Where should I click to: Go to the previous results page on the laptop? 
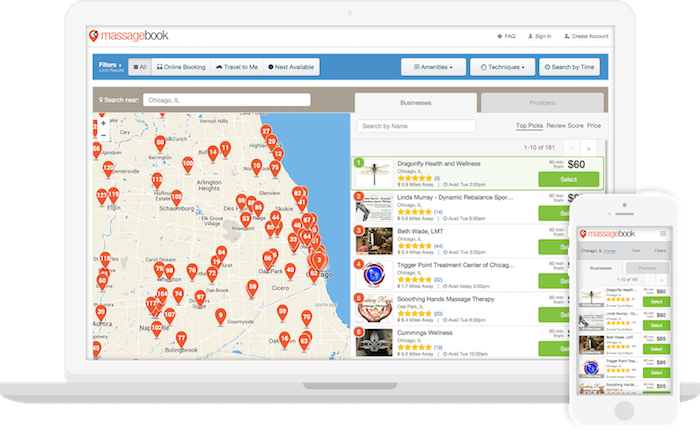point(572,148)
